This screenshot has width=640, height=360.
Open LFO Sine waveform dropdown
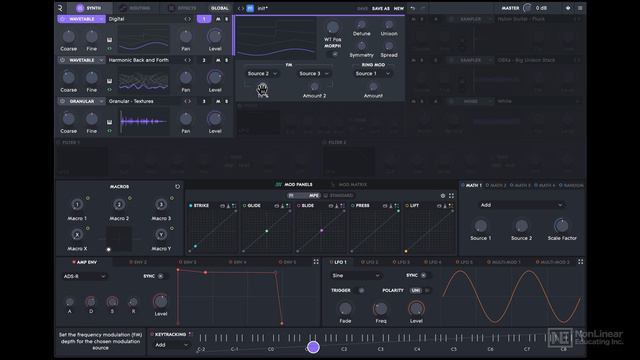(356, 276)
